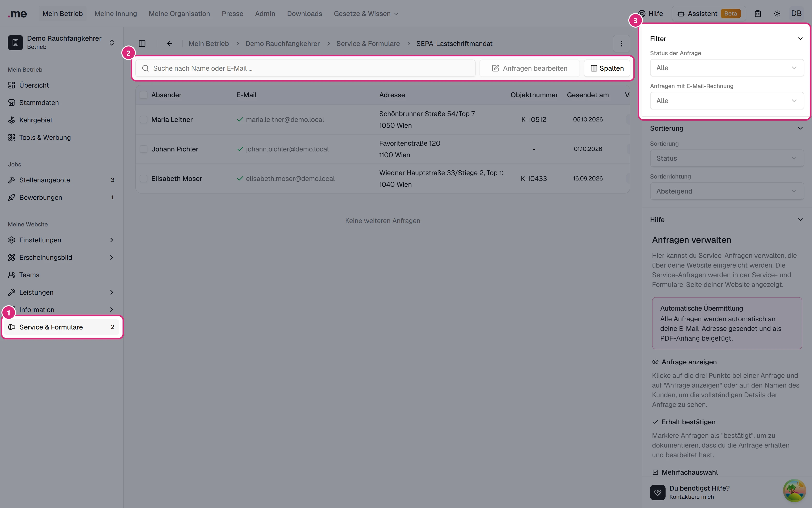Viewport: 812px width, 508px height.
Task: Open the three-dot more options menu
Action: click(x=621, y=44)
